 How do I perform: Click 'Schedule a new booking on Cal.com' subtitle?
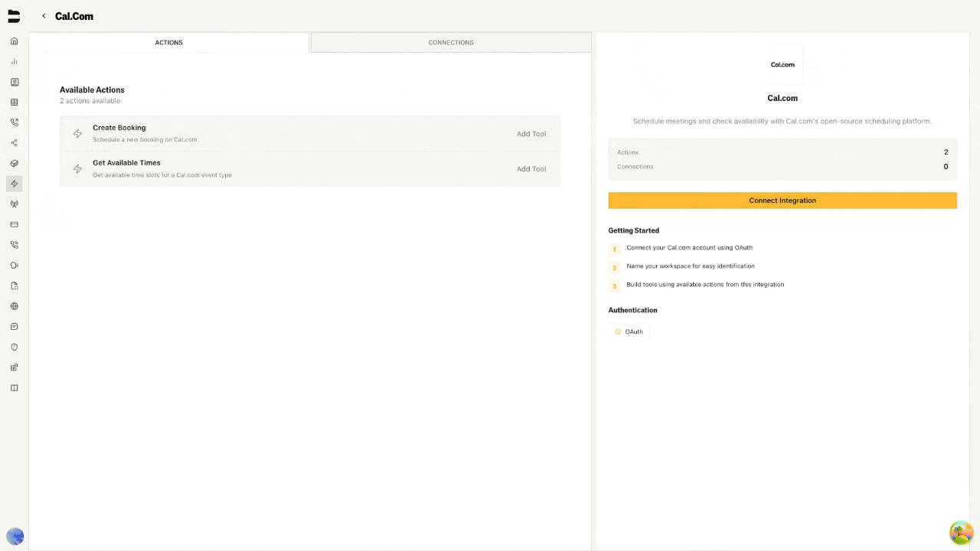pos(145,140)
